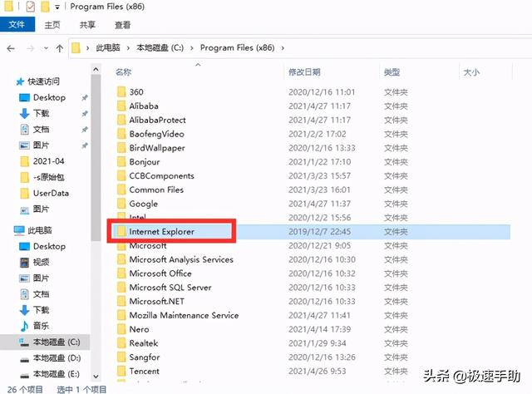Select the Internet Explorer folder icon
The height and width of the screenshot is (394, 532).
(x=121, y=231)
